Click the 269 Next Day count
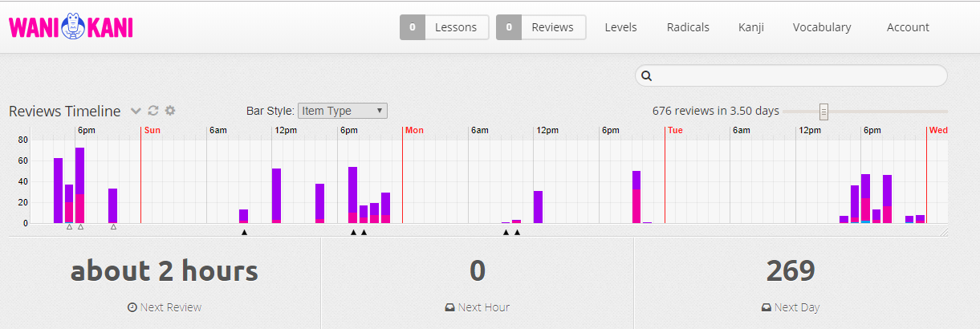 791,271
